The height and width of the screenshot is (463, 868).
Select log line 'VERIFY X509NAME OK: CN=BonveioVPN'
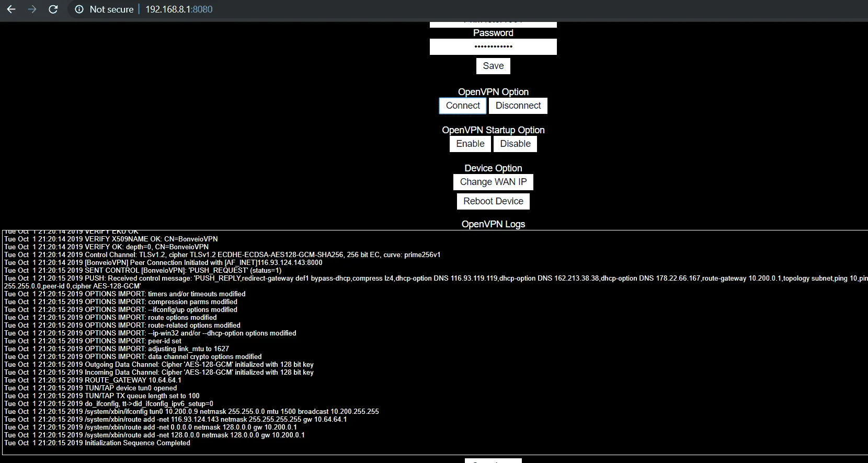pos(111,239)
